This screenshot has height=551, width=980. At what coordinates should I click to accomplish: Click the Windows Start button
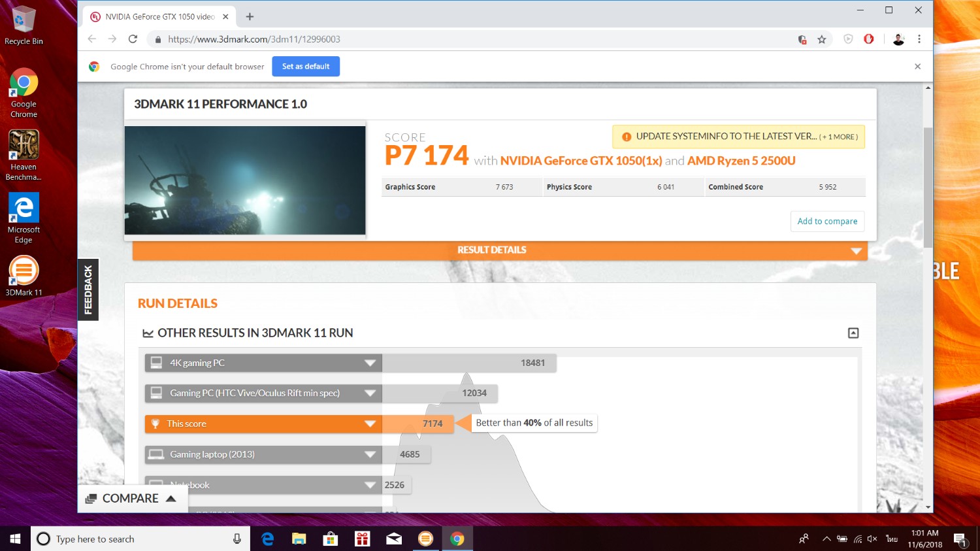coord(15,539)
